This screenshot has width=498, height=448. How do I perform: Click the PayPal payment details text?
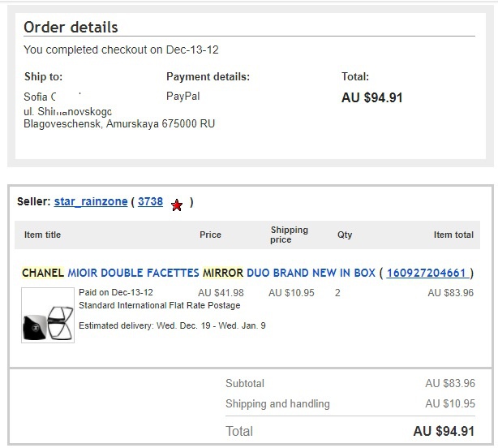[182, 96]
